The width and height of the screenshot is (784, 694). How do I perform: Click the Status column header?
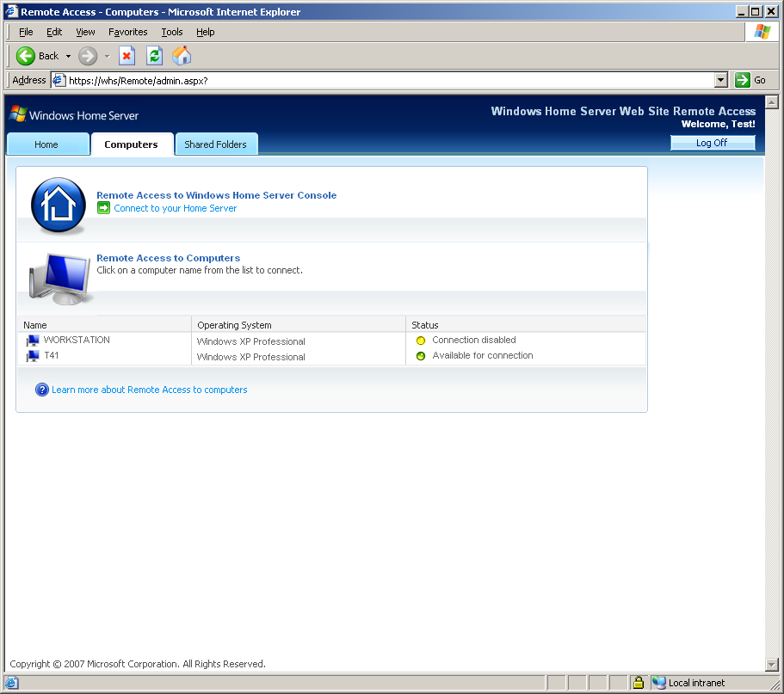coord(526,325)
